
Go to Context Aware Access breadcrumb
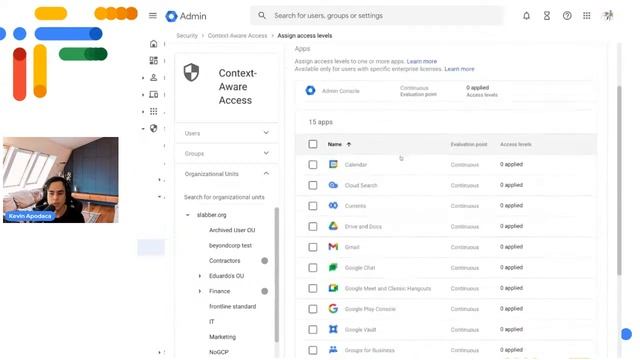coord(237,36)
